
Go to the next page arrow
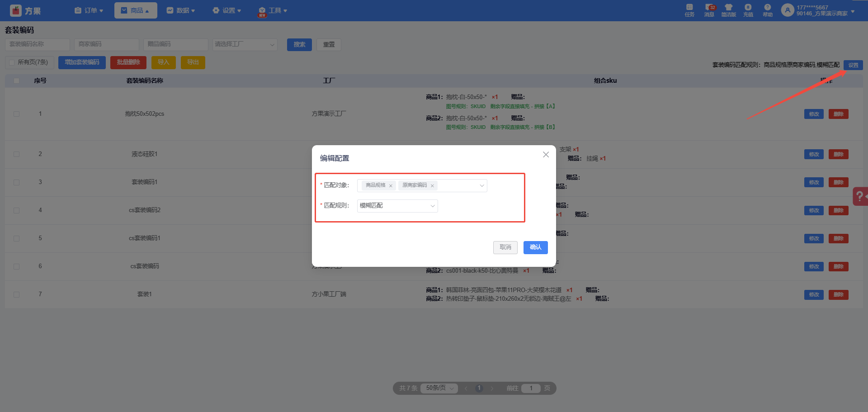coord(492,388)
